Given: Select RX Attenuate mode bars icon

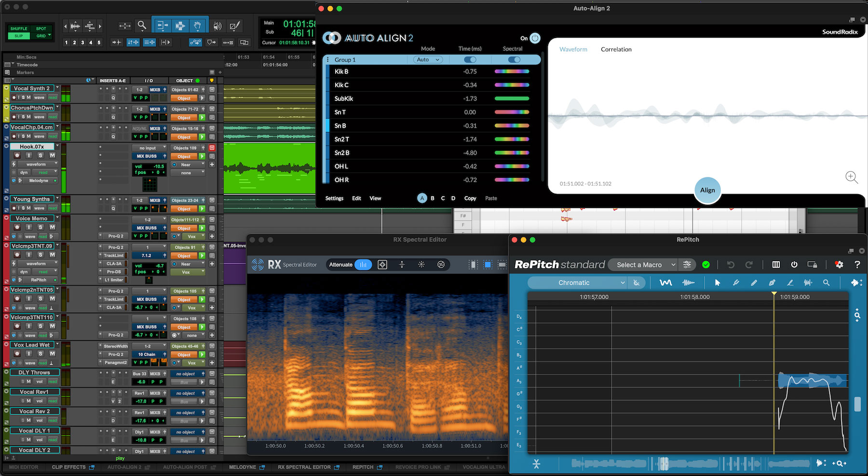Looking at the screenshot, I should point(363,264).
